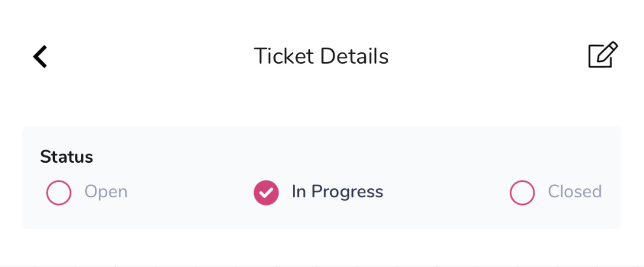Image resolution: width=644 pixels, height=267 pixels.
Task: Click the Closed label text
Action: [575, 192]
